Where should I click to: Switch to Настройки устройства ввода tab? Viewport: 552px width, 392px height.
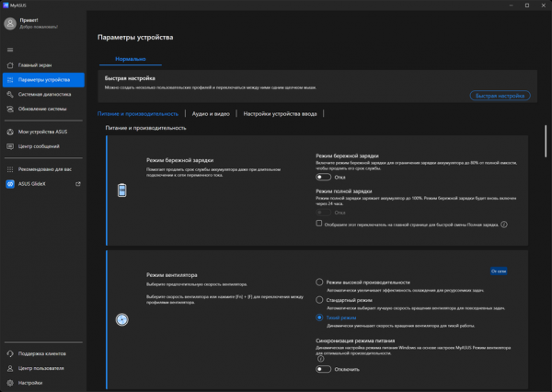pyautogui.click(x=280, y=114)
